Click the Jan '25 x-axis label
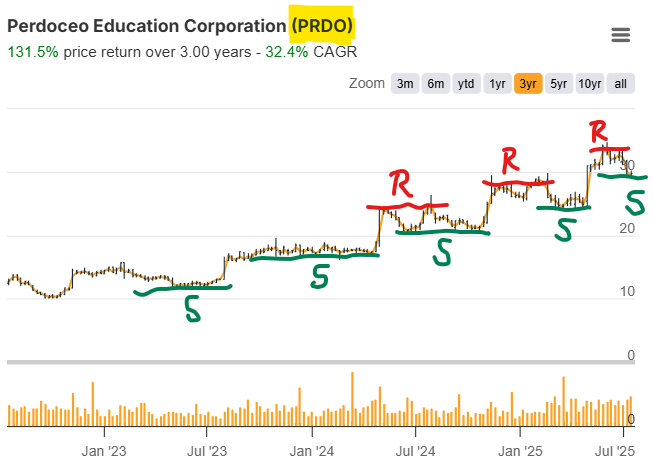The height and width of the screenshot is (465, 654). (520, 450)
